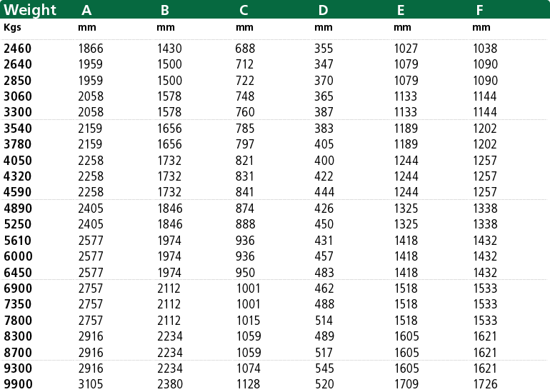Viewport: 550px width, 392px height.
Task: Click cell value 688 in column C
Action: (x=245, y=49)
